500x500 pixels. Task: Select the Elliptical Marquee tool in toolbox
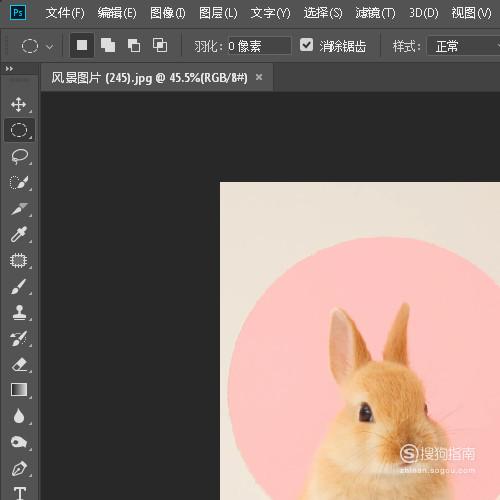19,130
